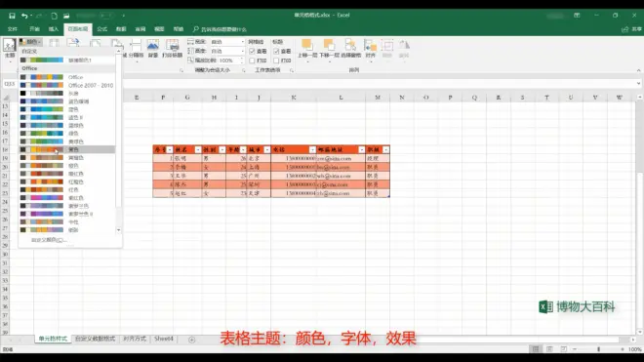Enable the Gridlines Print (打印) checkbox
This screenshot has width=644, height=362.
[252, 60]
